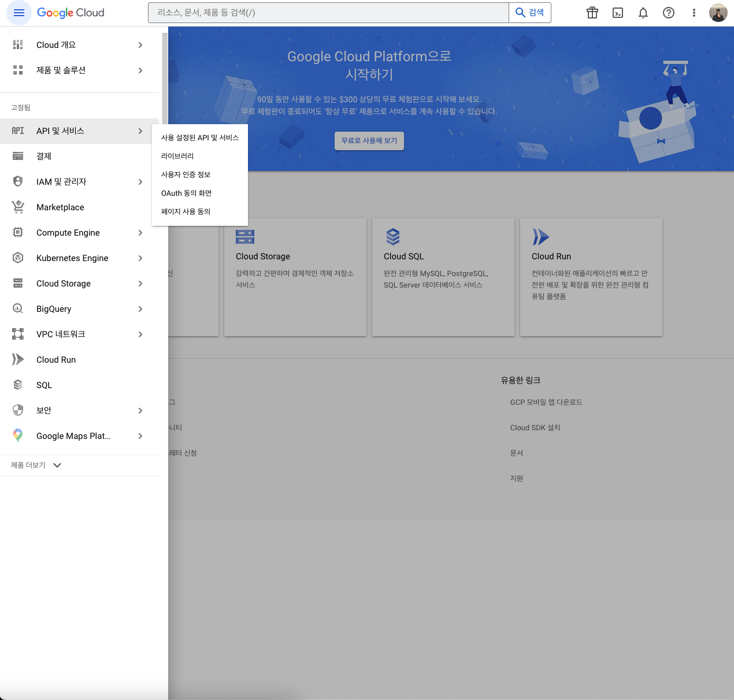Select 페이지 사용 동의 submenu item
The width and height of the screenshot is (734, 700).
[x=200, y=211]
